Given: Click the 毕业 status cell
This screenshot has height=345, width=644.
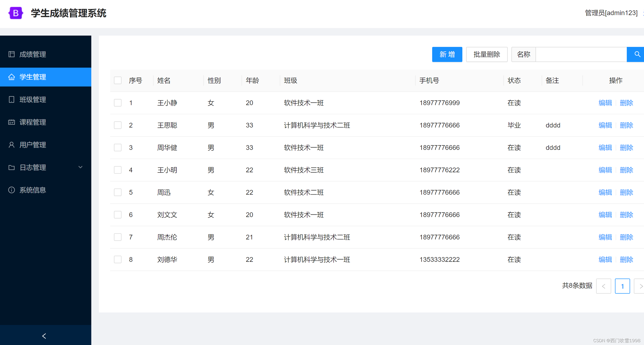Looking at the screenshot, I should pyautogui.click(x=514, y=125).
